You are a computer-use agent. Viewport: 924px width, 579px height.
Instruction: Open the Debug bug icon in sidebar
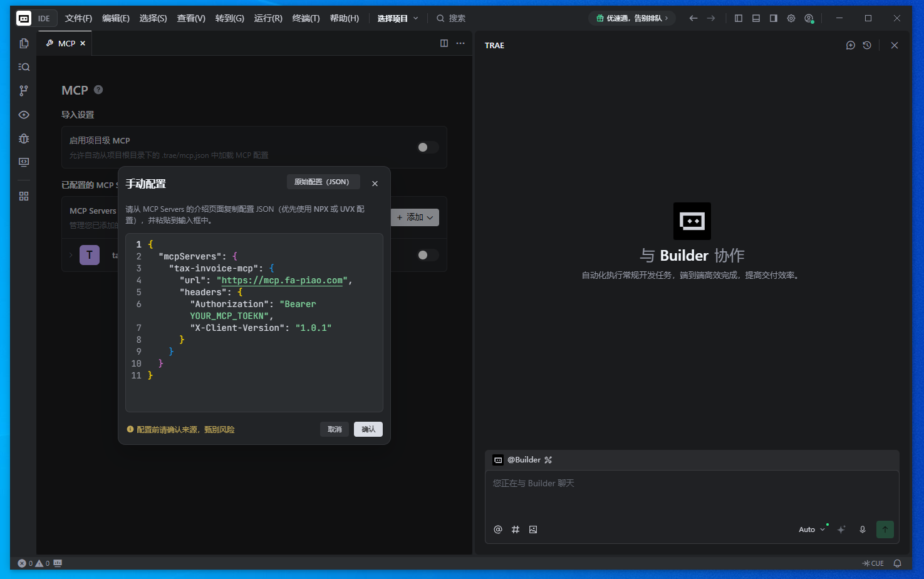coord(24,138)
